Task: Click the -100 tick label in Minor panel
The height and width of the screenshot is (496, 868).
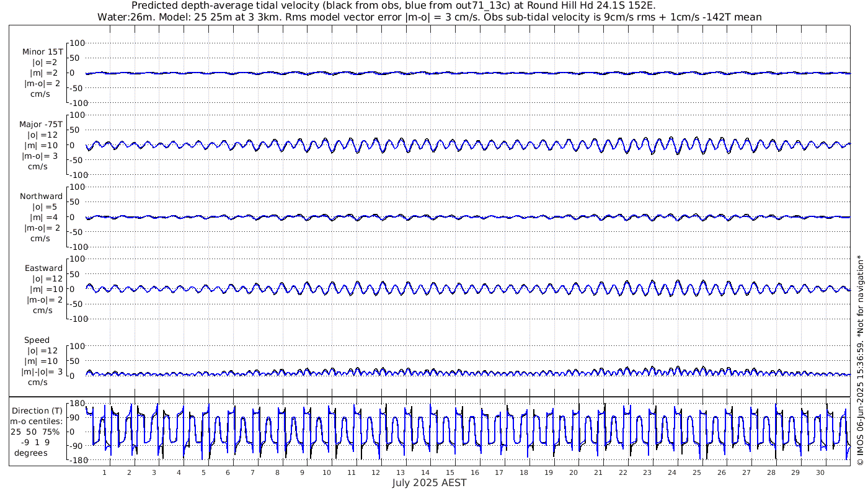Action: (x=75, y=103)
